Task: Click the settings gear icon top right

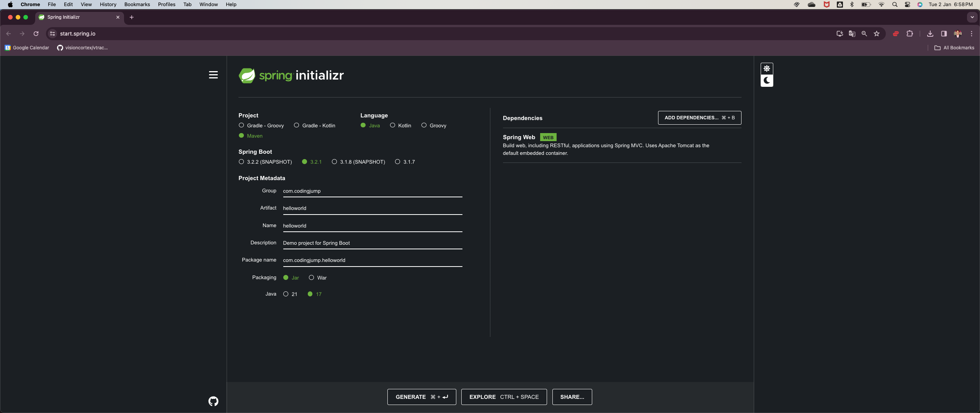Action: pos(767,68)
